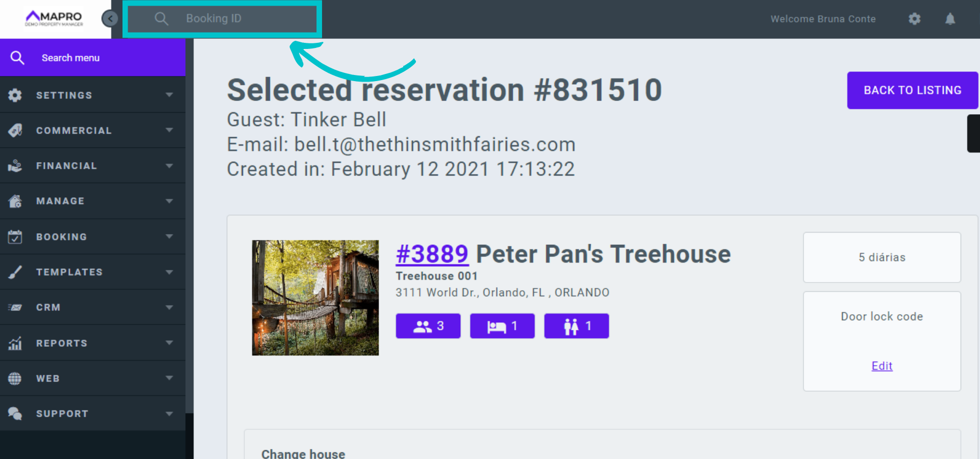Open the CRM sidebar section

(92, 308)
